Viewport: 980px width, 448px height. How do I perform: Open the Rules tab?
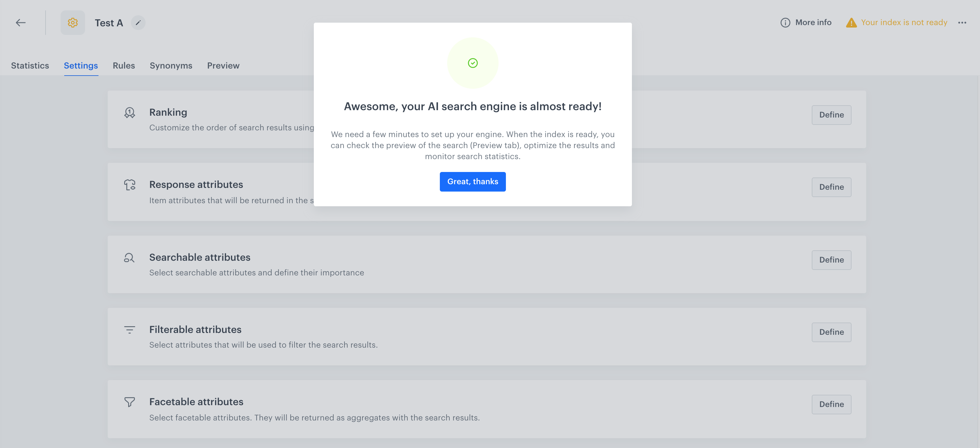124,65
